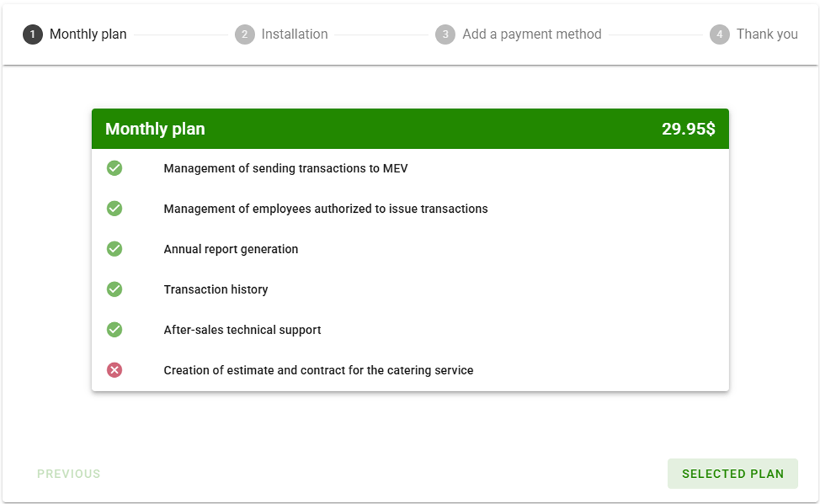Click the Annual report generation text
The height and width of the screenshot is (504, 820).
pyautogui.click(x=230, y=249)
